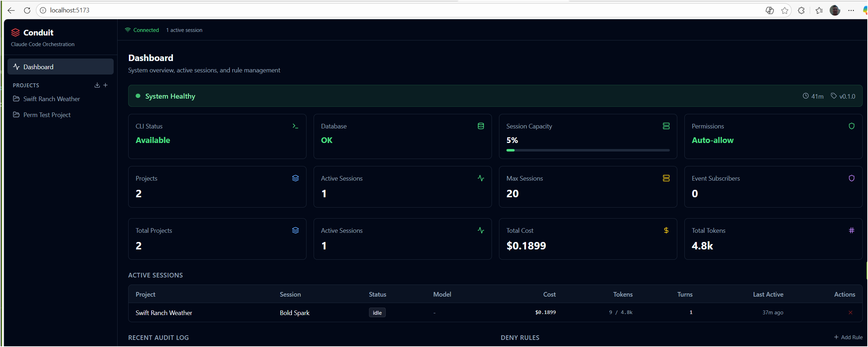Open the browser extensions puzzle icon

(x=801, y=11)
